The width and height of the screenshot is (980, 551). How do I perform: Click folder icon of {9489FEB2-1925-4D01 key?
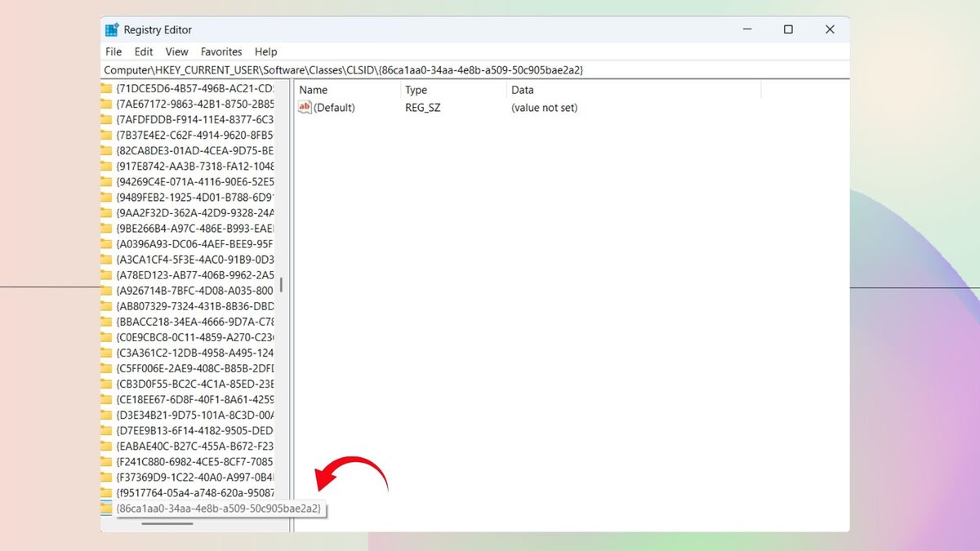click(x=106, y=197)
